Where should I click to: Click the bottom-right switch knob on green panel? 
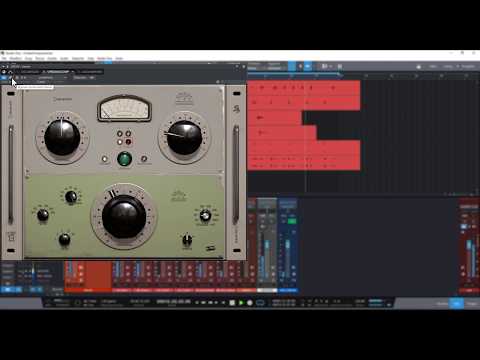187,239
